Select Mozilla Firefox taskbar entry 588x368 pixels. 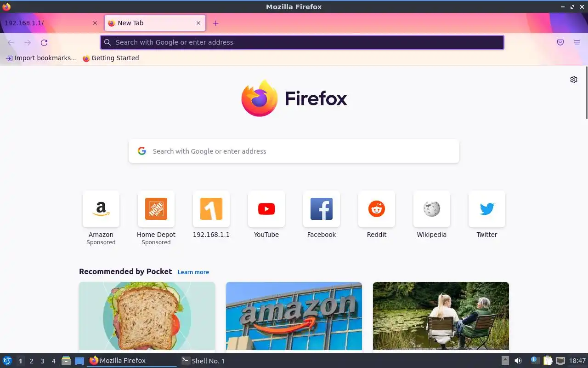coord(132,361)
